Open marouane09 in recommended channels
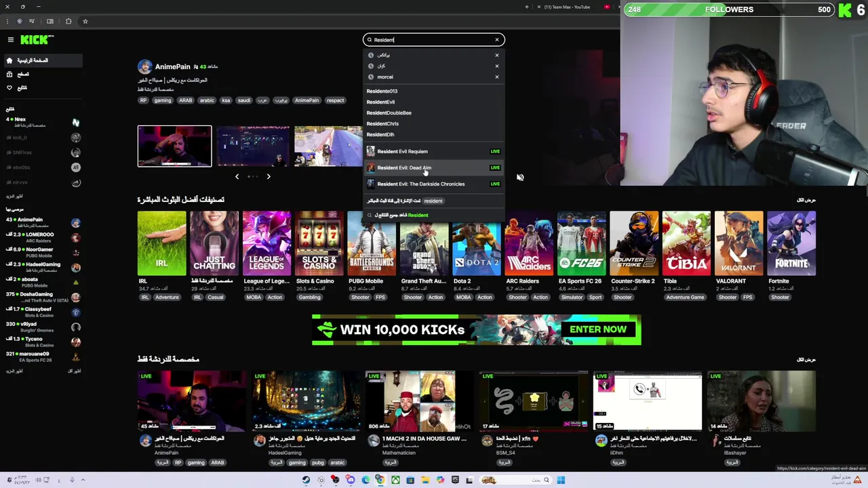 (x=43, y=357)
